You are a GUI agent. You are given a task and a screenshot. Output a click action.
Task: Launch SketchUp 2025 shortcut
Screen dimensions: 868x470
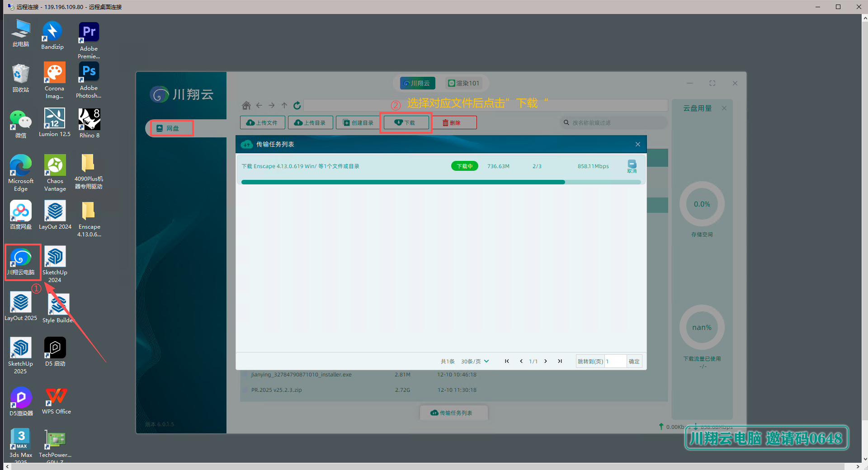[x=21, y=356]
